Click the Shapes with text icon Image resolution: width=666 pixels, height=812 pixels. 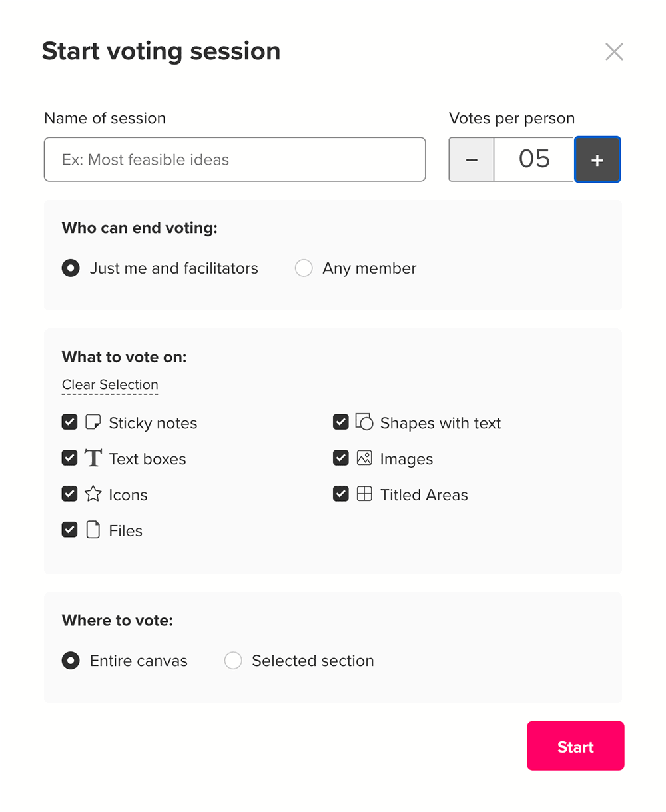point(364,422)
